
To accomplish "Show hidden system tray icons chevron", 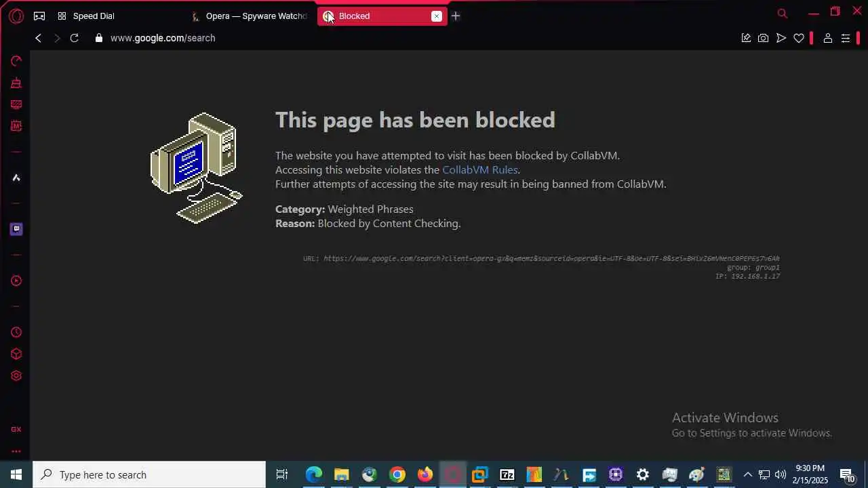I will coord(747,474).
